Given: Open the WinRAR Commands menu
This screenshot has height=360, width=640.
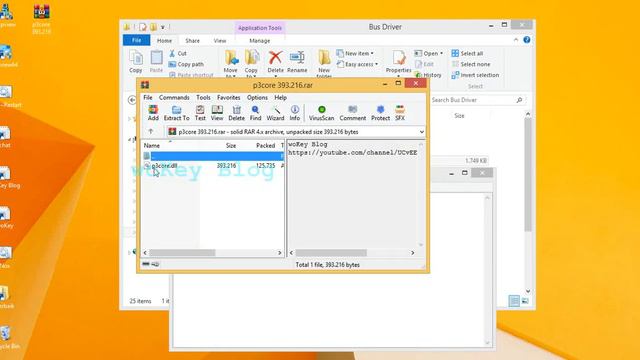Looking at the screenshot, I should pos(174,98).
